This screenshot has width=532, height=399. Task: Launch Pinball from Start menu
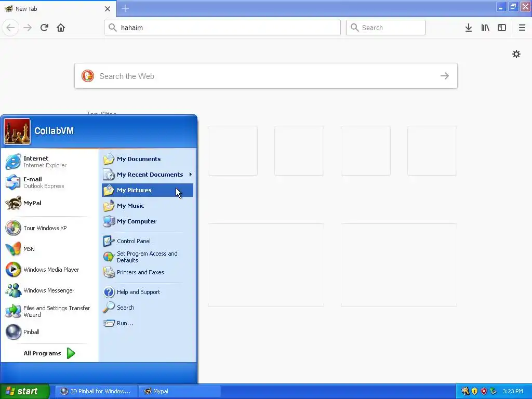coord(49,332)
